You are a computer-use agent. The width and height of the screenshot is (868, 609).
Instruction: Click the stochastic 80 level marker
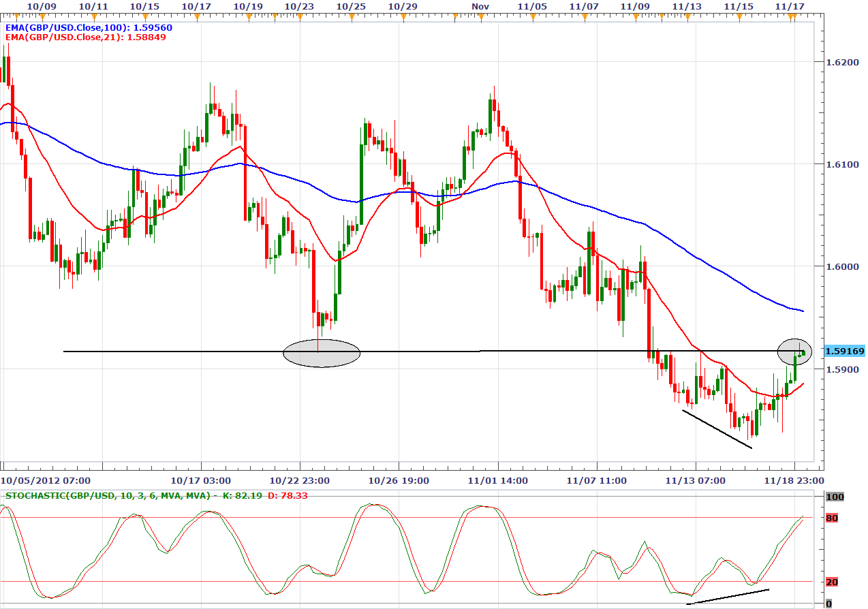click(832, 518)
